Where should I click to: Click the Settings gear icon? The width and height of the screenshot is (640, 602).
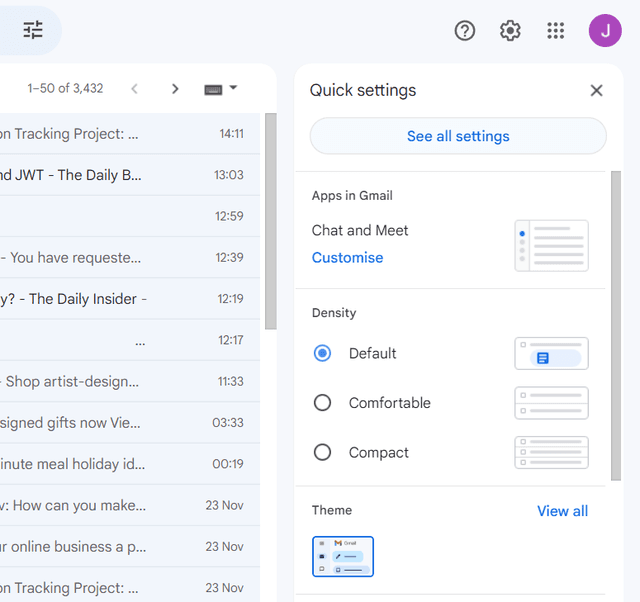point(510,31)
